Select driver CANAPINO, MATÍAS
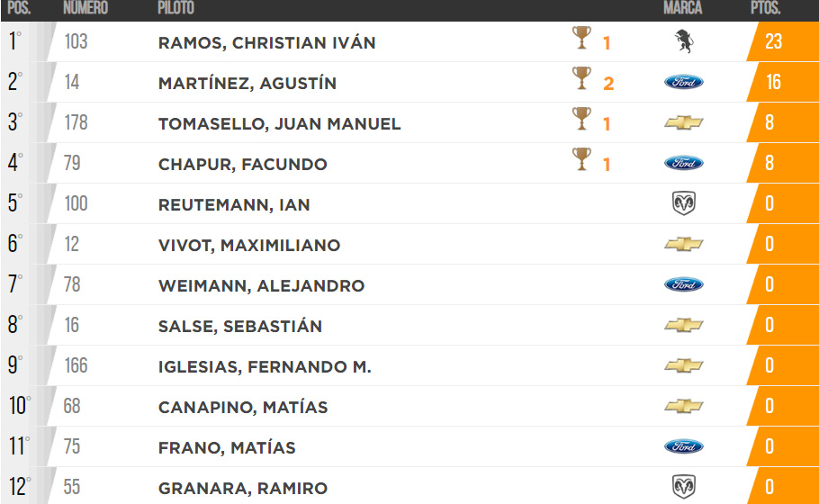This screenshot has width=819, height=504. 243,407
